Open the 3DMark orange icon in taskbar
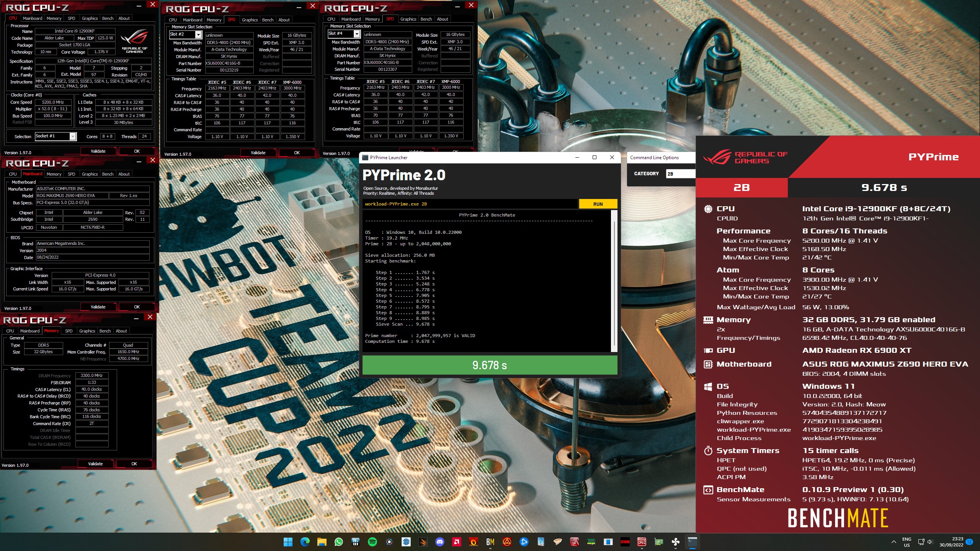This screenshot has height=551, width=980. point(423,542)
